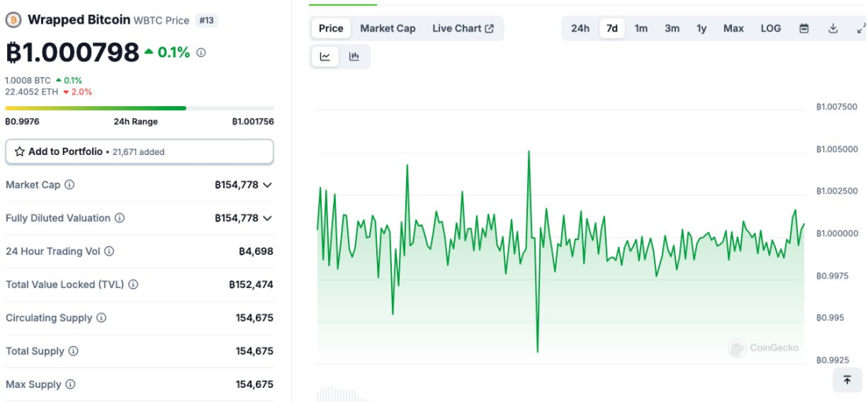Open the calendar date range picker
The height and width of the screenshot is (402, 868).
[803, 28]
